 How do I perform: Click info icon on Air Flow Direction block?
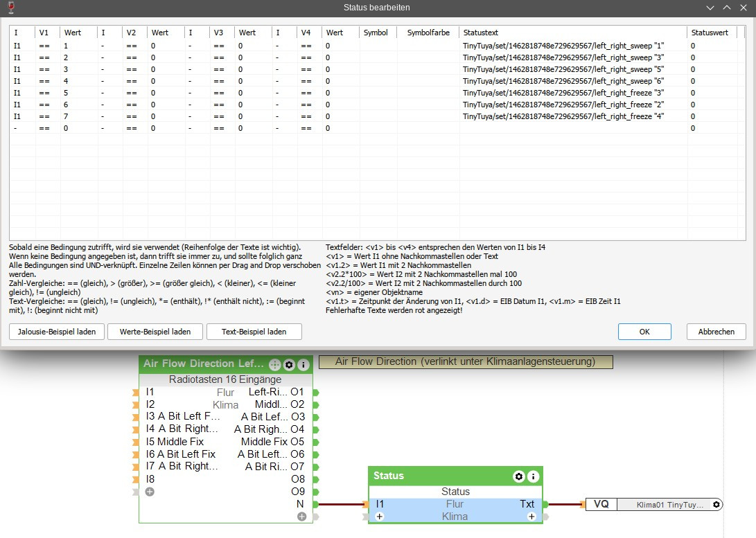303,364
